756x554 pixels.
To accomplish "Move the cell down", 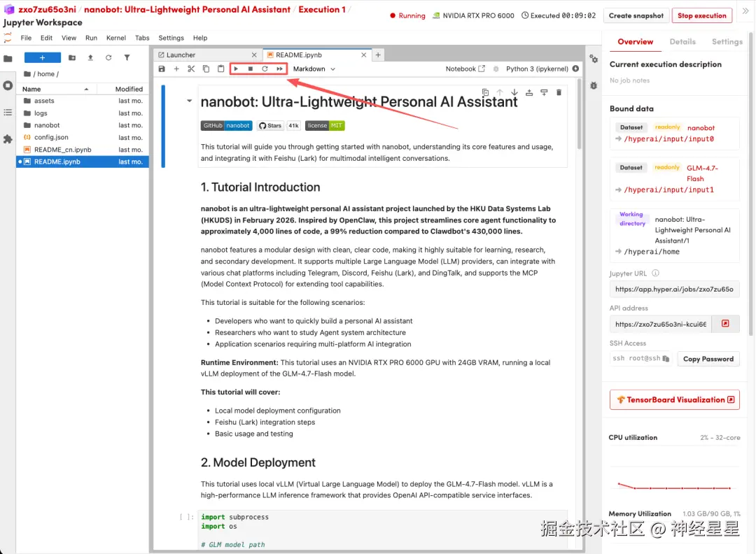I will point(514,92).
